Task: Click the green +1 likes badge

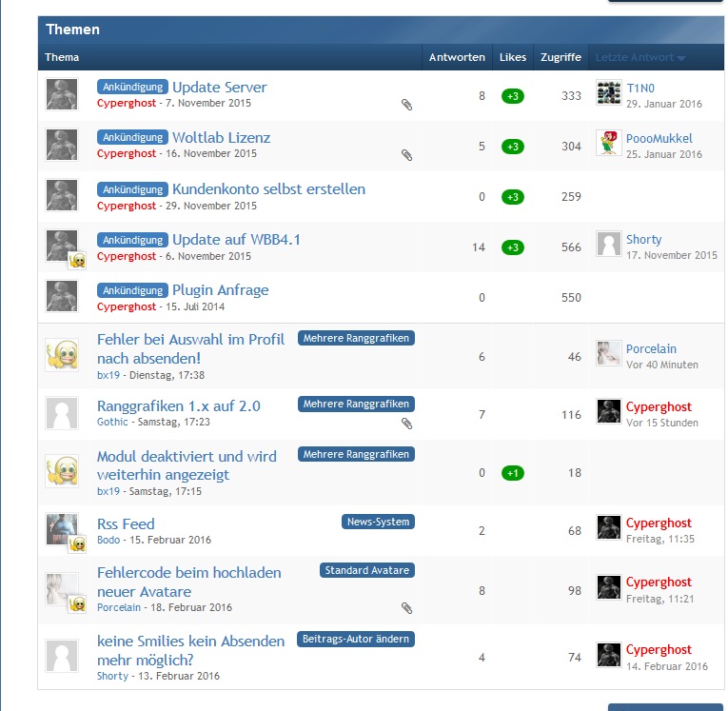Action: point(512,473)
